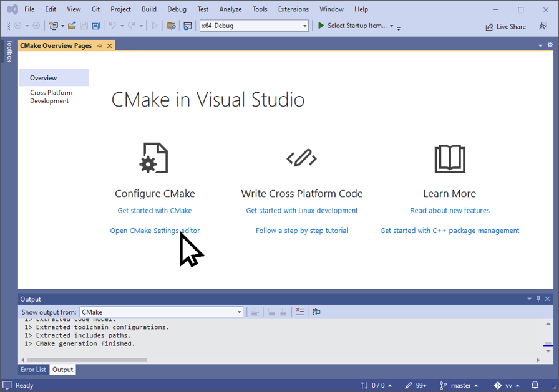Screen dimensions: 559x392
Task: Open Get started with C++ package management link
Action: click(x=450, y=231)
